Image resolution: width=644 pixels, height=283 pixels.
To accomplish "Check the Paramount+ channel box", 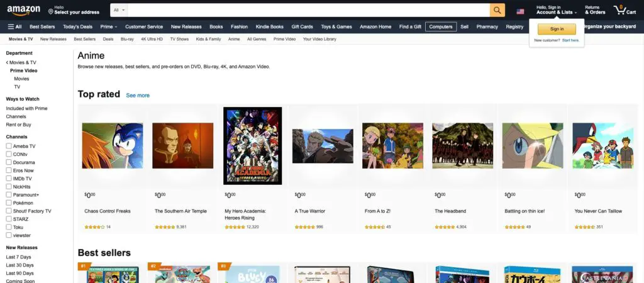I will coord(9,195).
